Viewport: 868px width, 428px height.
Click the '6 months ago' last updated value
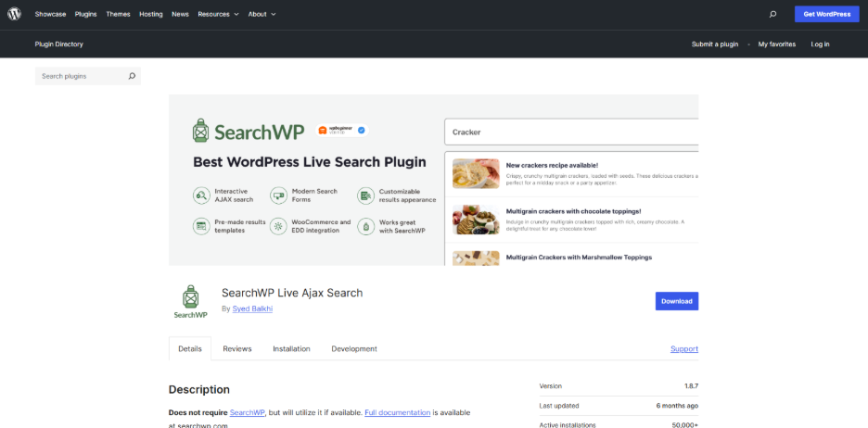[678, 406]
